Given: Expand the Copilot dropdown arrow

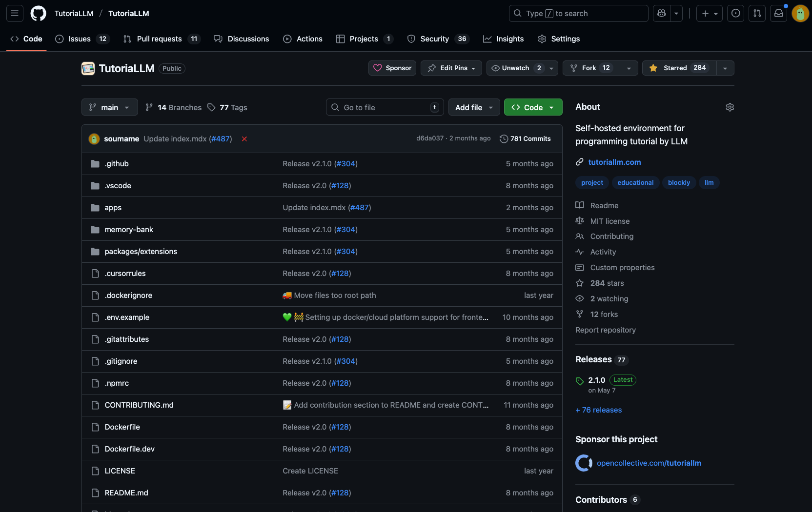Looking at the screenshot, I should (676, 13).
